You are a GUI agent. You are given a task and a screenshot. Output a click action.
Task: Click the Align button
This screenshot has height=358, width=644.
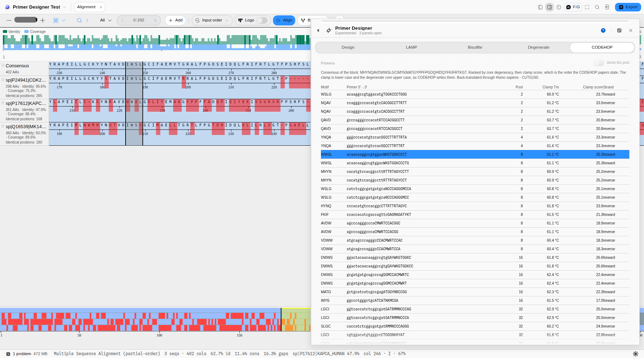pyautogui.click(x=284, y=20)
